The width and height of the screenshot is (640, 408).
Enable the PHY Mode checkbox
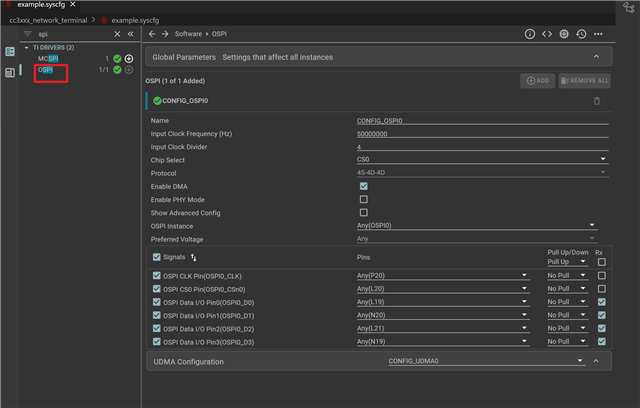(364, 199)
